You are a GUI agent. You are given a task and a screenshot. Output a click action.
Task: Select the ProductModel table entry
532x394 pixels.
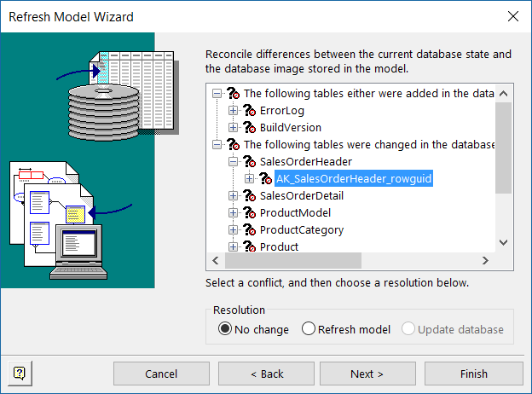295,213
